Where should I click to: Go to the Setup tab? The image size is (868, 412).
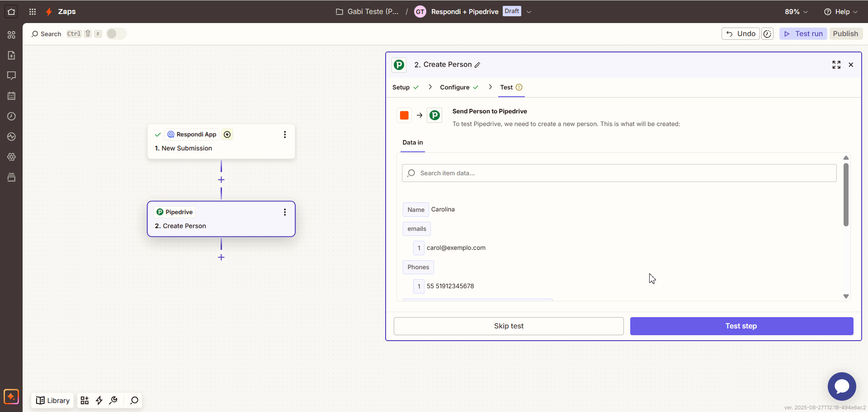click(406, 88)
